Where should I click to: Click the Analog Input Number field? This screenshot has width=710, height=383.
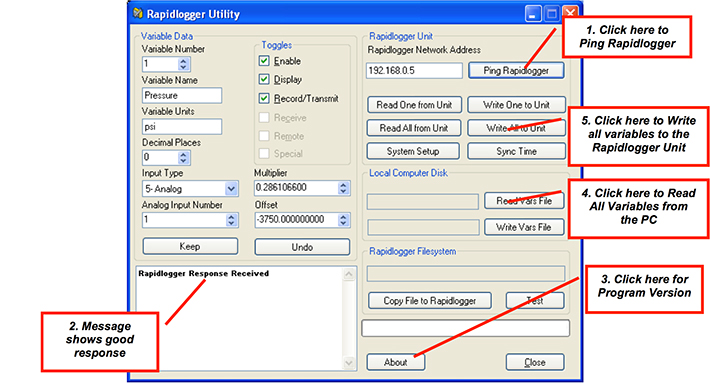184,220
